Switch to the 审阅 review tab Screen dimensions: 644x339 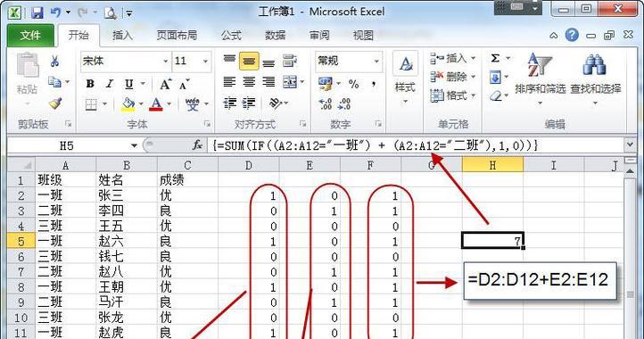(319, 36)
